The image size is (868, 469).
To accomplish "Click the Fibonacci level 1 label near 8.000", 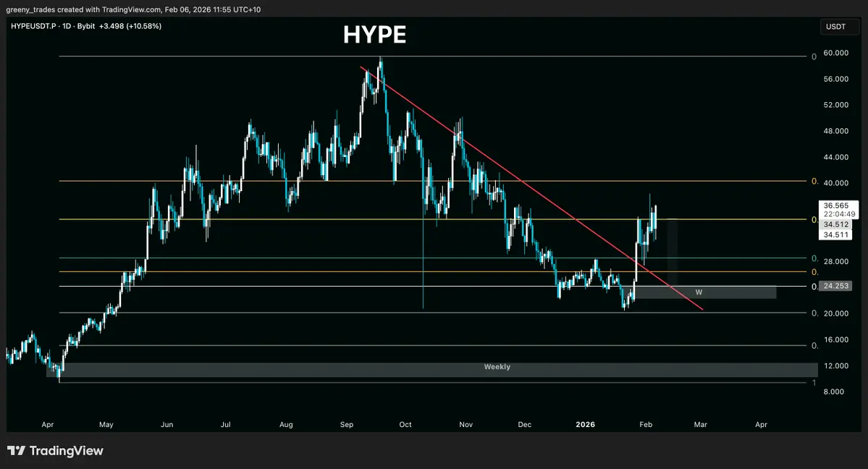I will (814, 383).
